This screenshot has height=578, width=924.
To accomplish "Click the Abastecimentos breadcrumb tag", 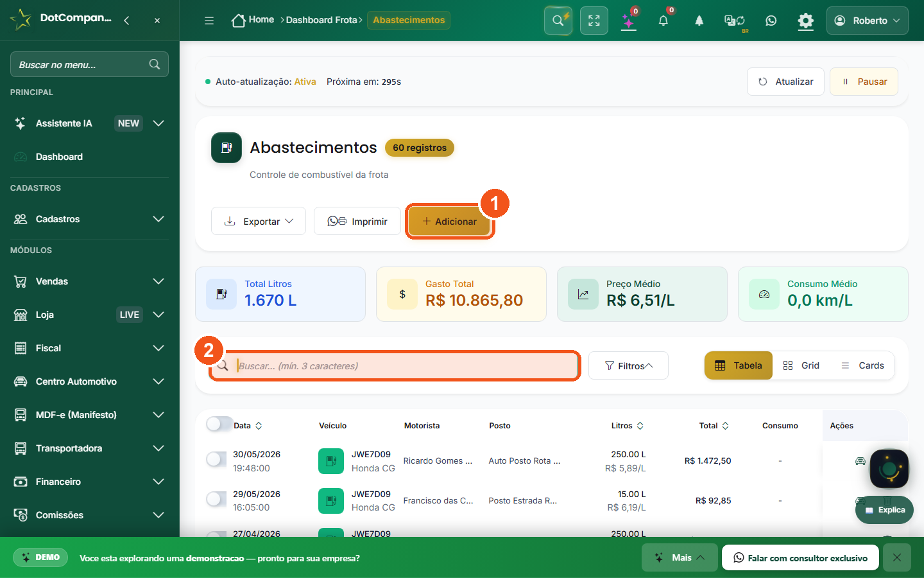I will click(409, 20).
